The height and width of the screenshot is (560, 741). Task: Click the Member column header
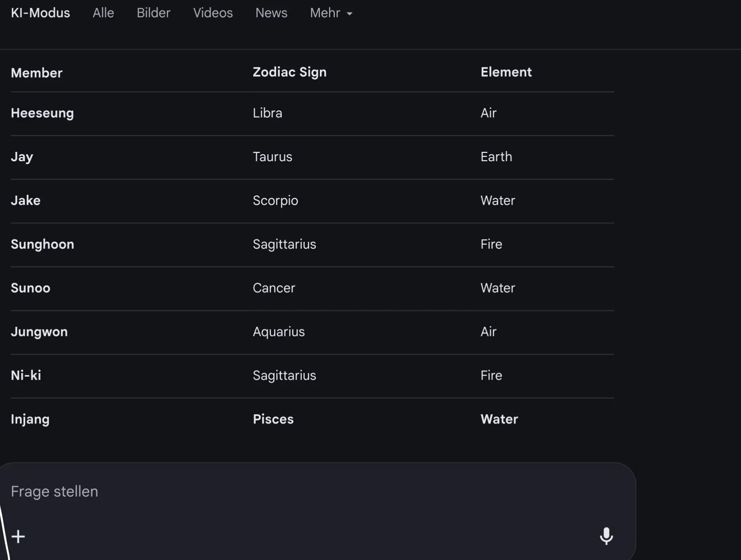click(37, 73)
